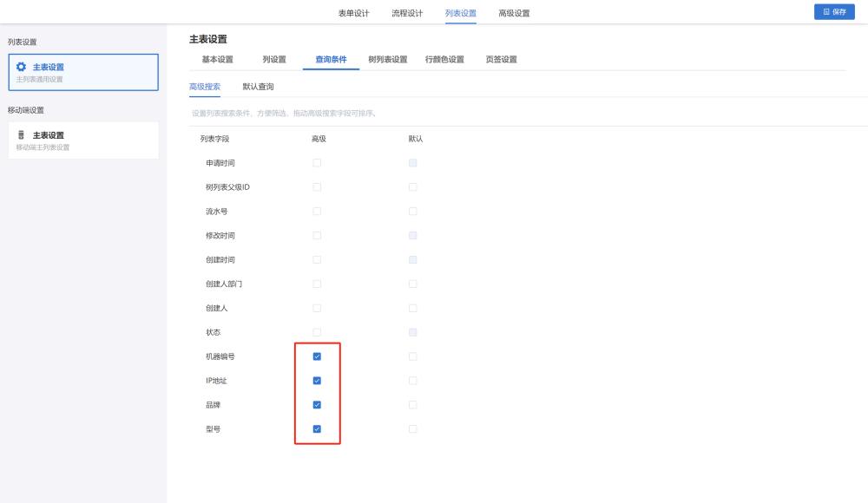Switch to 树列表设置 tab
868x503 pixels.
tap(387, 60)
